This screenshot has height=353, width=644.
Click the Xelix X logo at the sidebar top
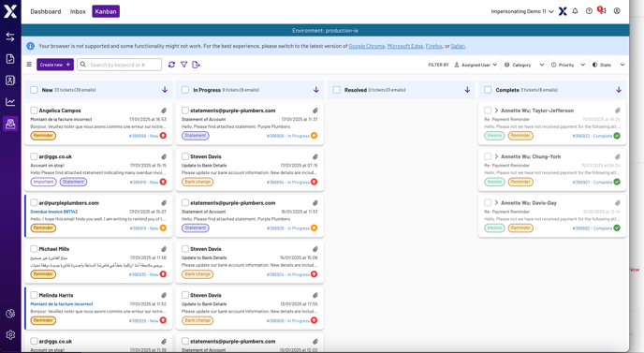(x=10, y=11)
